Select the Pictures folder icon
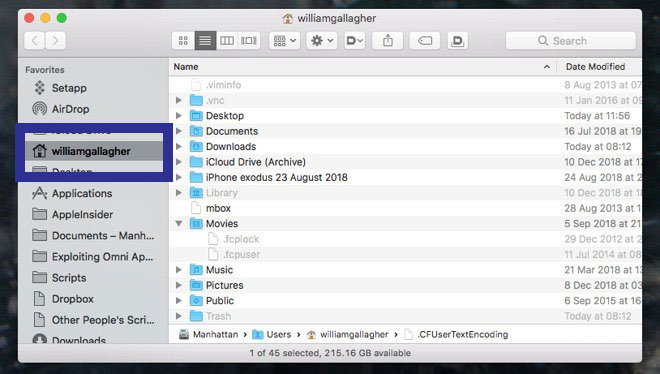 (x=196, y=285)
